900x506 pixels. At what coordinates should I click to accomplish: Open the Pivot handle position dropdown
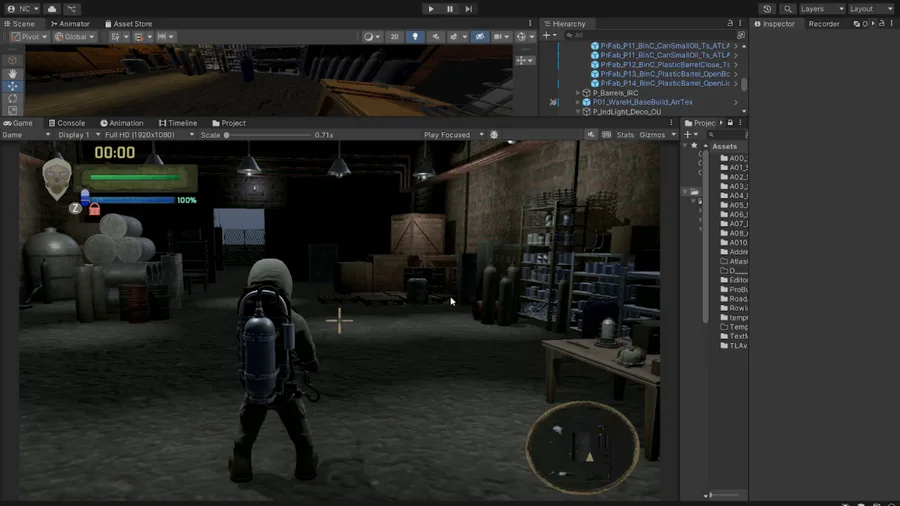(x=29, y=37)
